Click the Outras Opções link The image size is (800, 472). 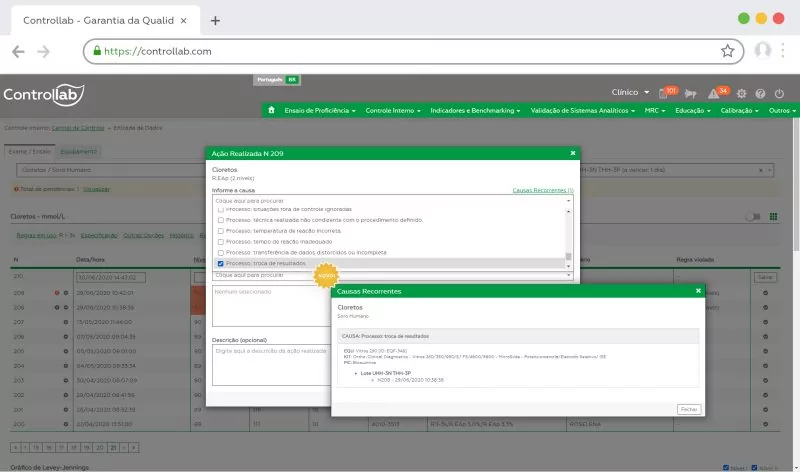[x=143, y=235]
